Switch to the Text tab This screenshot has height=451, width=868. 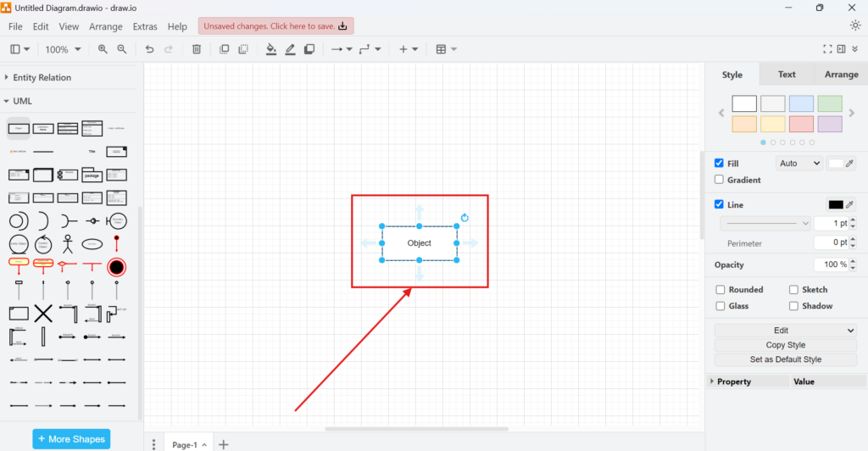(787, 75)
